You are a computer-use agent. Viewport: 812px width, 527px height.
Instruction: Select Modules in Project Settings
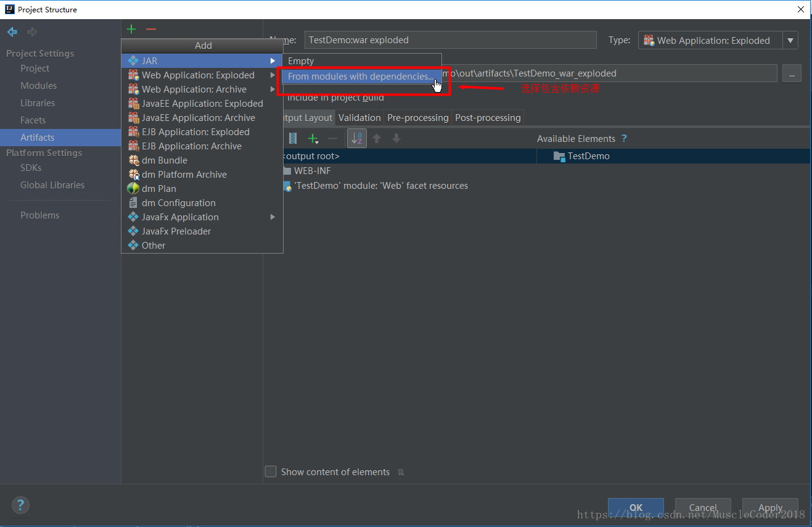(38, 86)
